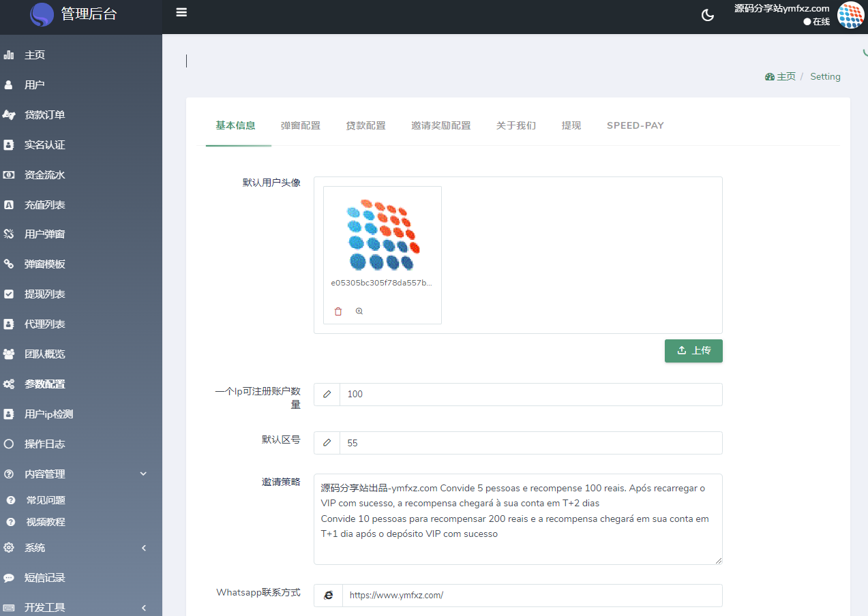This screenshot has height=616, width=868.
Task: Switch to the 弹窗配置 tab
Action: click(x=300, y=125)
